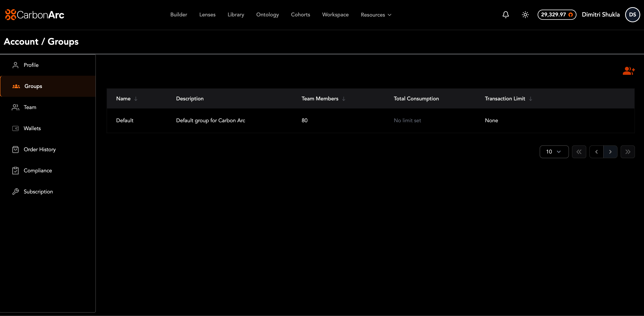
Task: Open Wallets in sidebar
Action: coord(32,128)
